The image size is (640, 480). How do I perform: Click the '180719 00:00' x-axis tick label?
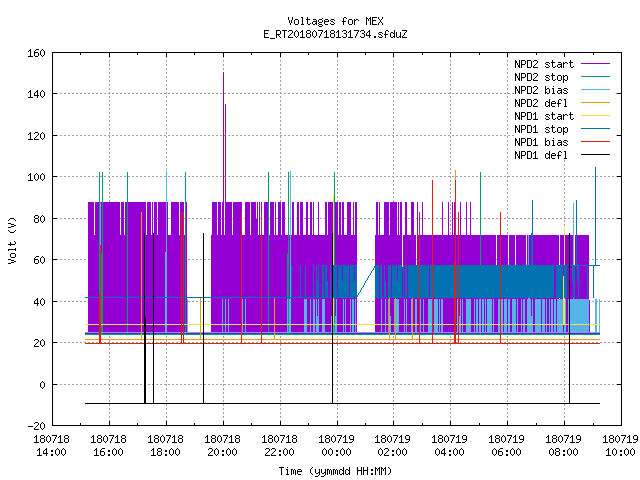[337, 446]
